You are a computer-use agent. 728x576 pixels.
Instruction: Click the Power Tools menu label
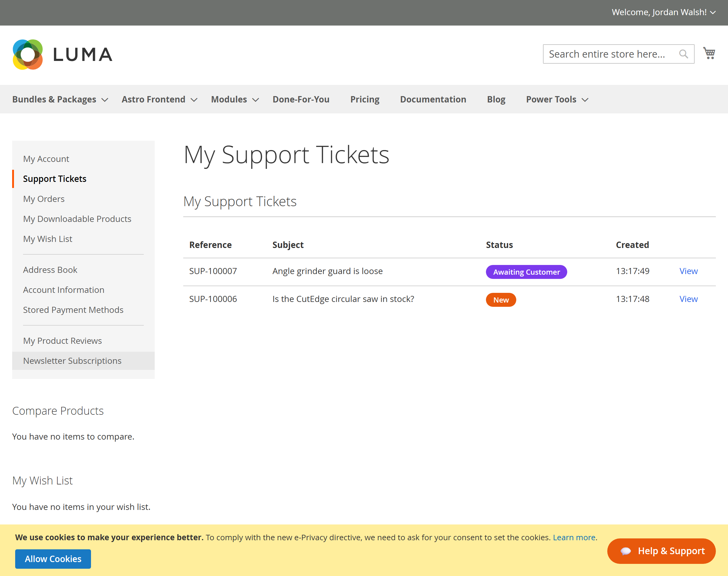[551, 99]
